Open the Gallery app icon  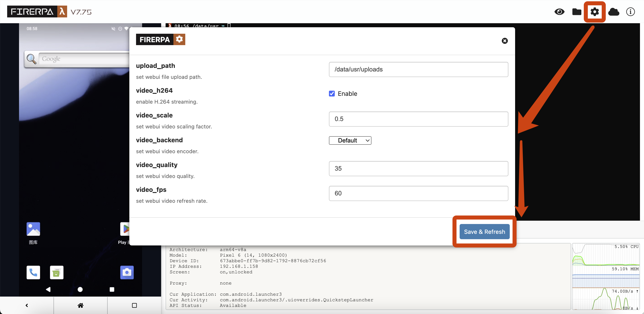tap(33, 229)
